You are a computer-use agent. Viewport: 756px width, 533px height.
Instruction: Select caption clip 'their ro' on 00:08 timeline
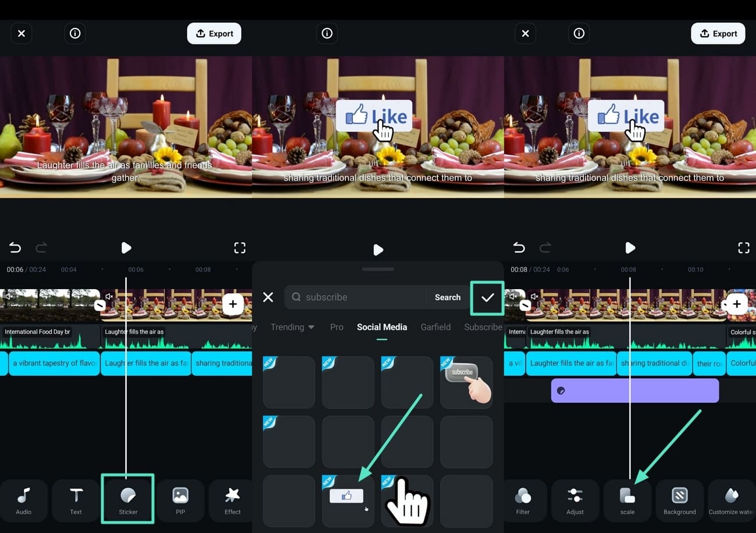[709, 363]
